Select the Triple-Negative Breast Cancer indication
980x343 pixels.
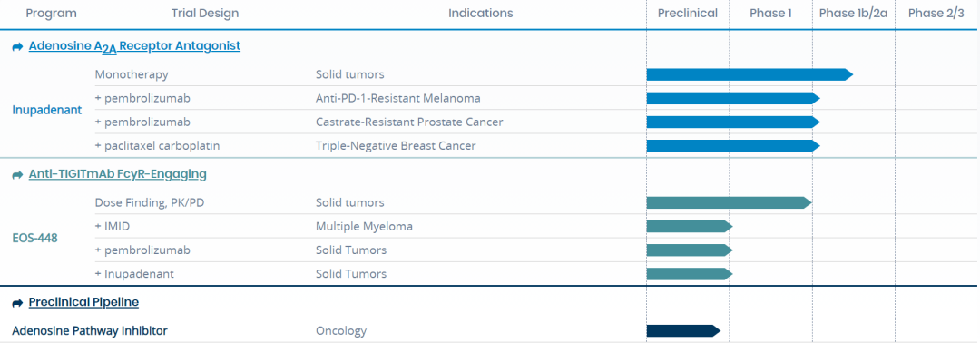(x=396, y=145)
